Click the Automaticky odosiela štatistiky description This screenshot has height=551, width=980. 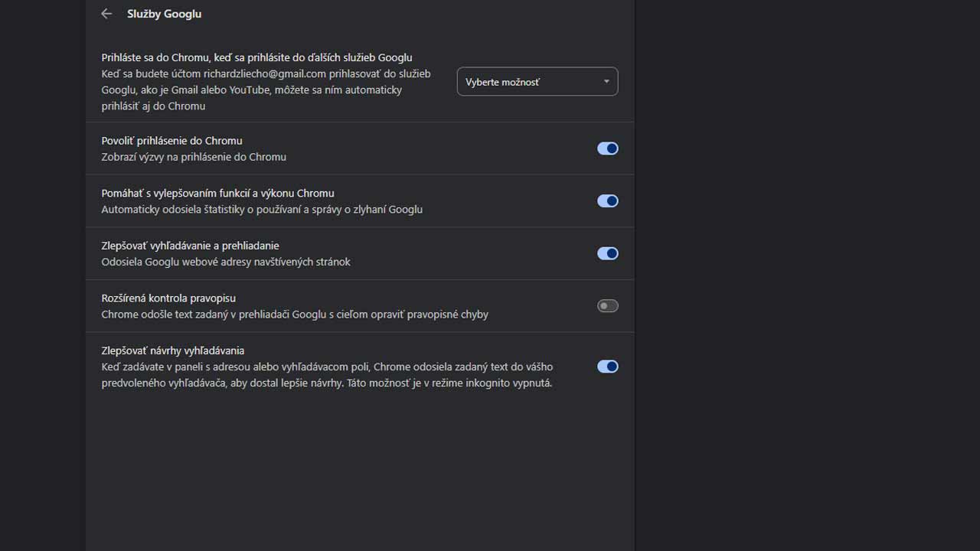263,209
